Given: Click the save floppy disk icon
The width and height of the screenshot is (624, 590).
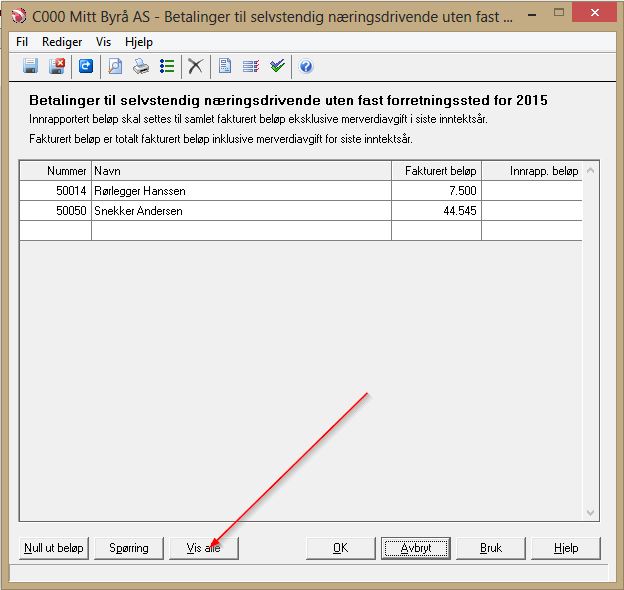Looking at the screenshot, I should coord(31,66).
